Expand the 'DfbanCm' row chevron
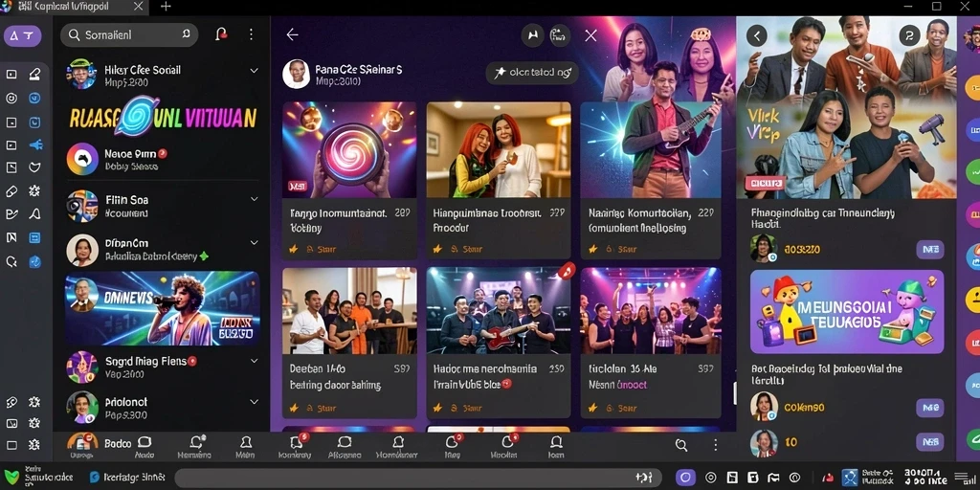 [x=254, y=242]
